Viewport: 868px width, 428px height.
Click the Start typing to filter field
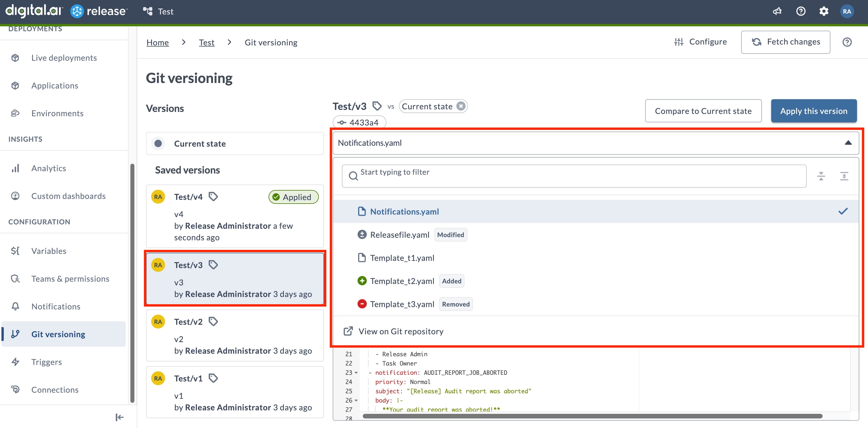pyautogui.click(x=573, y=176)
